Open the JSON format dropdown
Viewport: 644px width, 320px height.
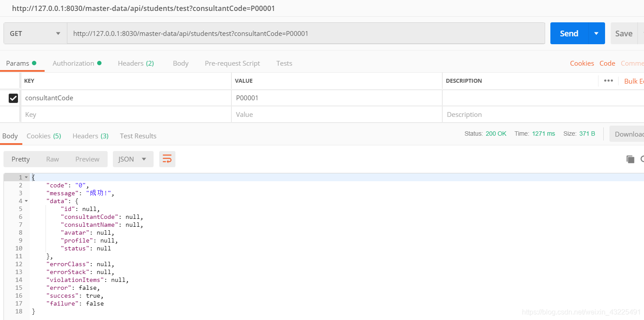coord(133,159)
